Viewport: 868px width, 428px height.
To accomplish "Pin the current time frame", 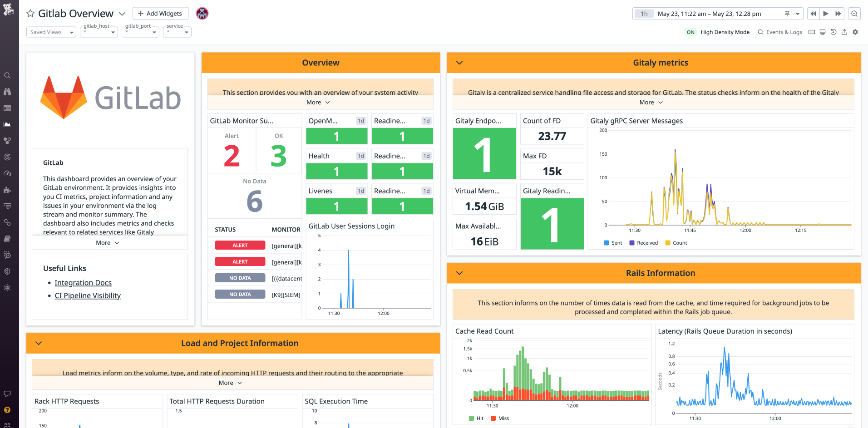I will point(787,14).
